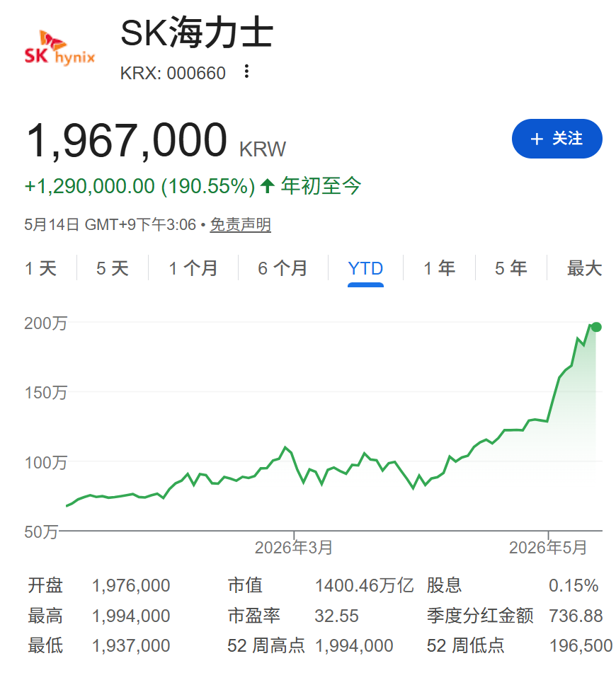The width and height of the screenshot is (616, 685).
Task: Switch to the 1 天 range tab
Action: coord(41,268)
